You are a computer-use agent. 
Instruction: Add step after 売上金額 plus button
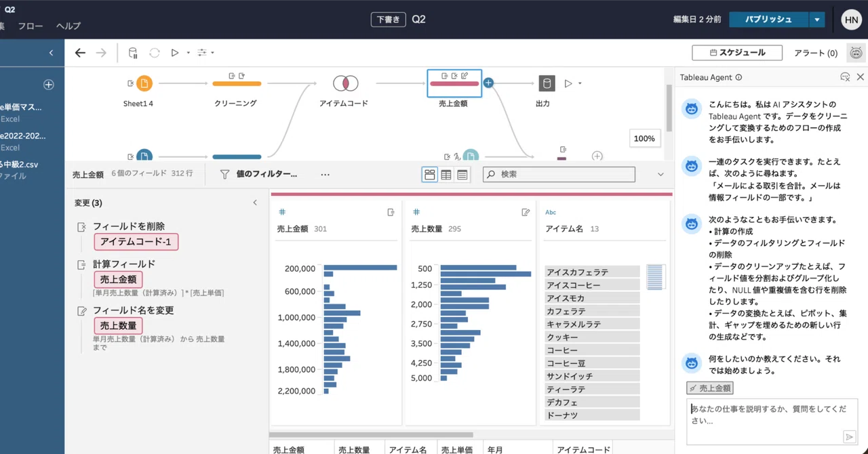488,83
